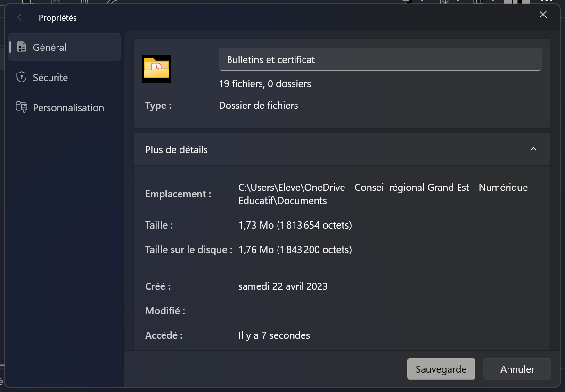Collapse the Plus de détails section
This screenshot has width=565, height=392.
[533, 149]
